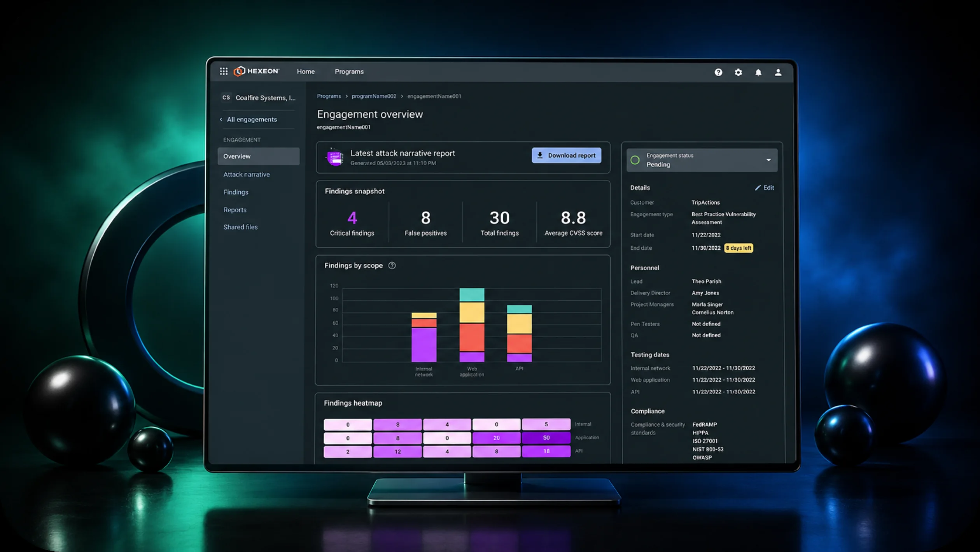Click the Download report button

coord(566,155)
